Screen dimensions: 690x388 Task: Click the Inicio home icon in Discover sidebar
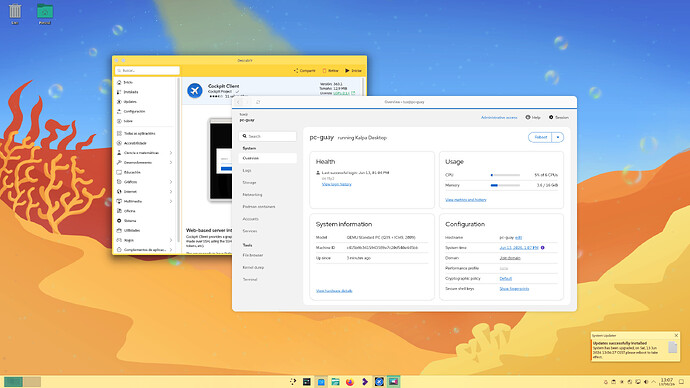click(x=119, y=82)
